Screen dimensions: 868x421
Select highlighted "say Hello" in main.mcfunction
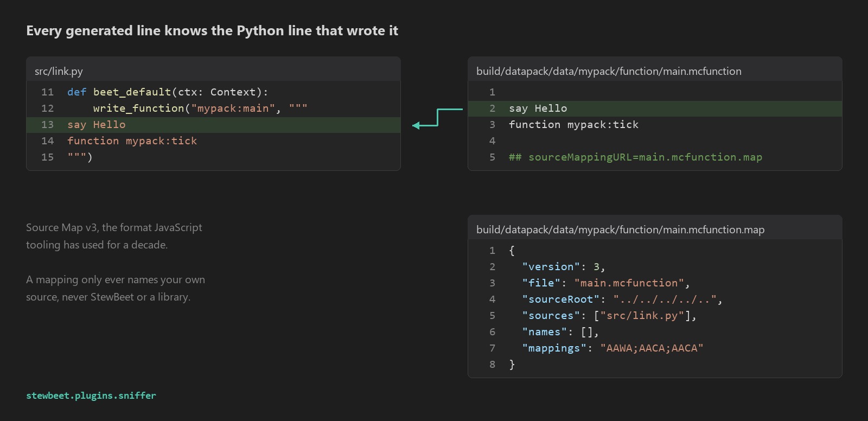(x=655, y=109)
